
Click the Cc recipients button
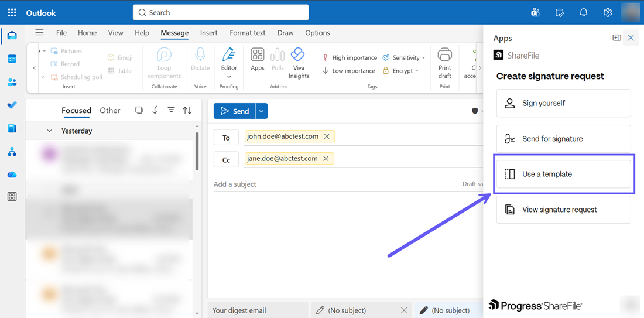point(227,160)
